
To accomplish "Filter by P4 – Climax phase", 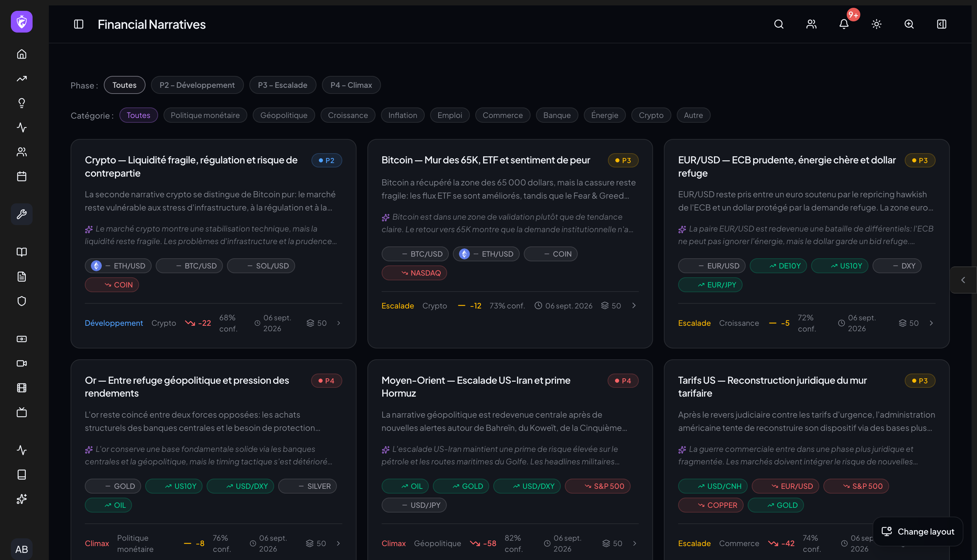I will pyautogui.click(x=351, y=85).
